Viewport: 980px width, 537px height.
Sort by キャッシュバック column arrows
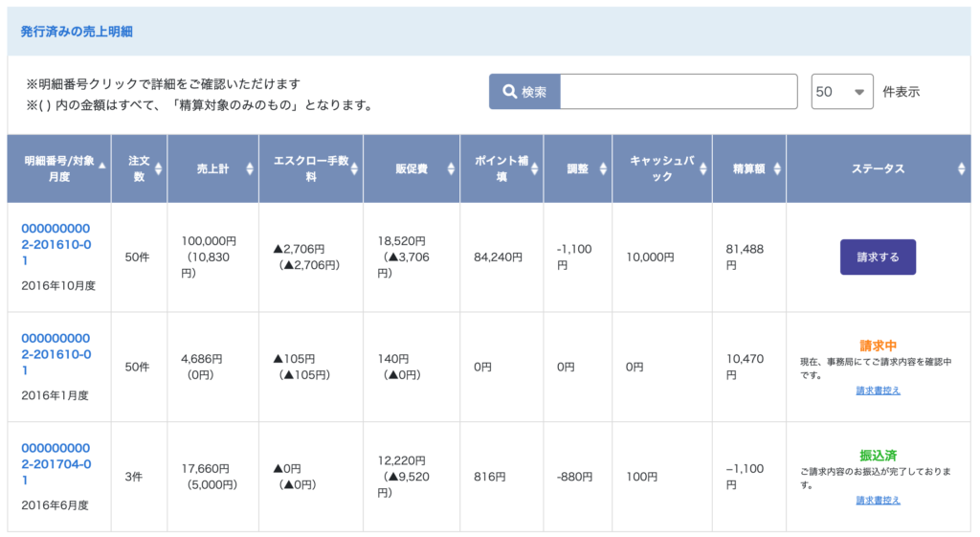[x=703, y=168]
